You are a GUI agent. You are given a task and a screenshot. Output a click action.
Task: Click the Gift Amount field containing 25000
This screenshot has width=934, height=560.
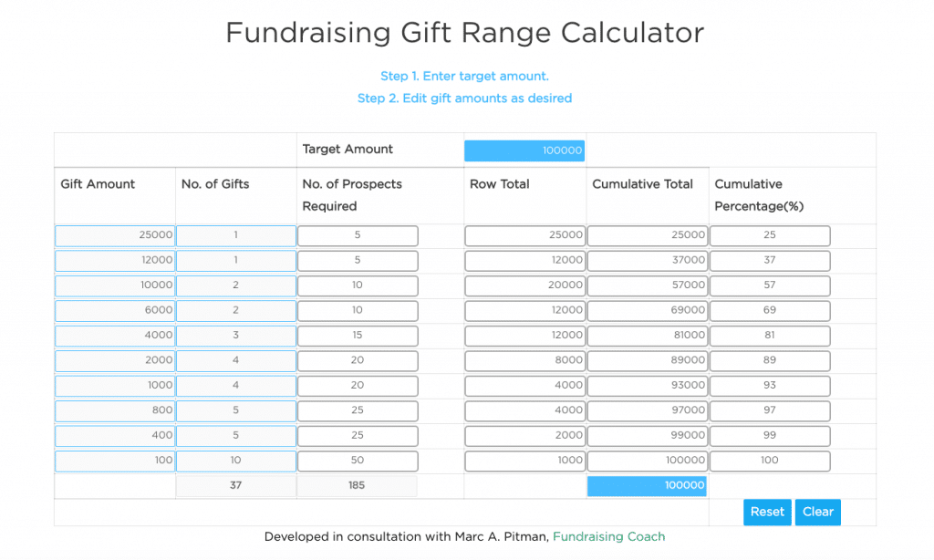[114, 235]
